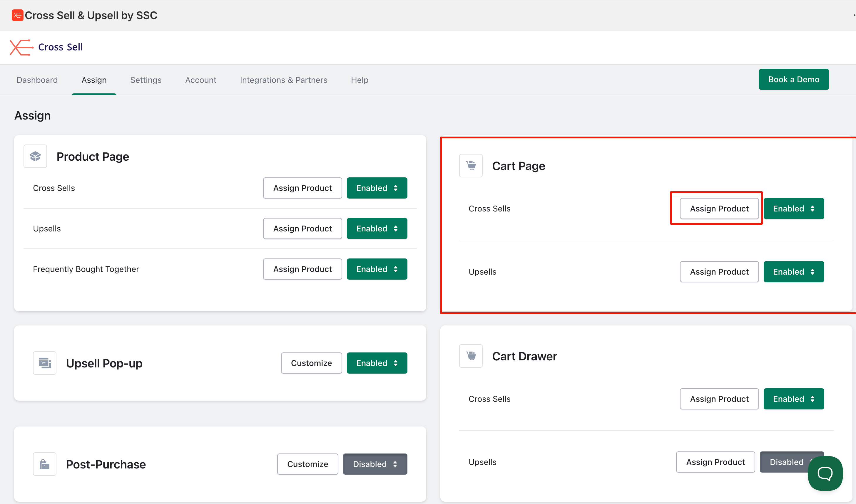Click the Cart Page cart icon
This screenshot has height=504, width=856.
[x=471, y=166]
